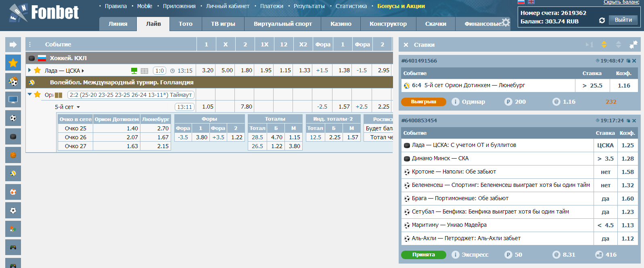Expand the Лада — ЦСКА event row triangle
The image size is (644, 268).
(29, 70)
